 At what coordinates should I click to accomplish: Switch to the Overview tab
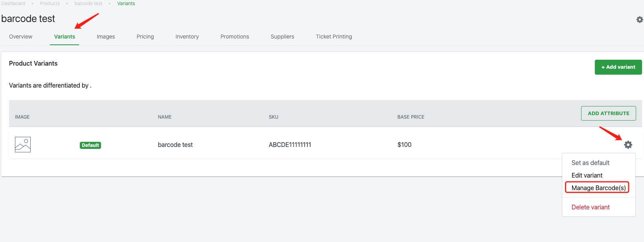(x=21, y=37)
